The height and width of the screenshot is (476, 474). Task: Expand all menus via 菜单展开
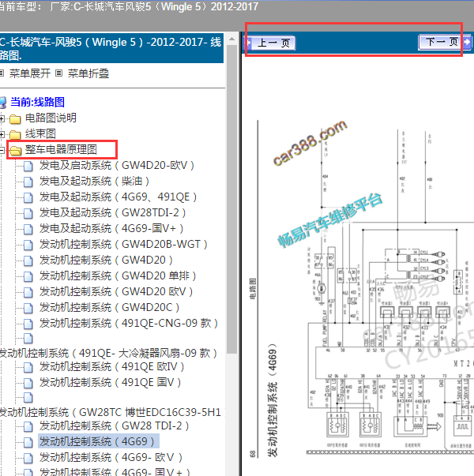[x=29, y=73]
